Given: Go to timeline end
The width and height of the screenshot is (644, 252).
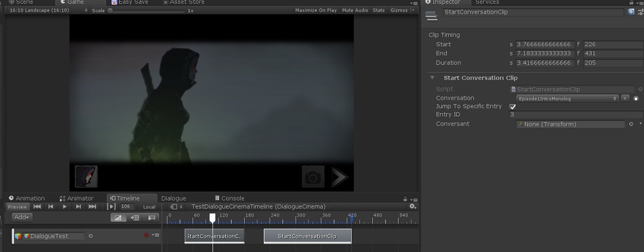Looking at the screenshot, I should 92,206.
